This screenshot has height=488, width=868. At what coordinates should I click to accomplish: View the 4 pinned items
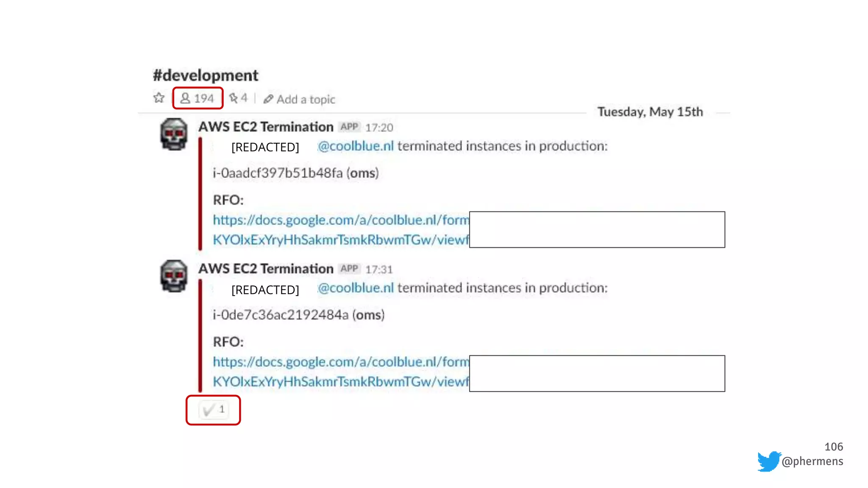(x=238, y=98)
